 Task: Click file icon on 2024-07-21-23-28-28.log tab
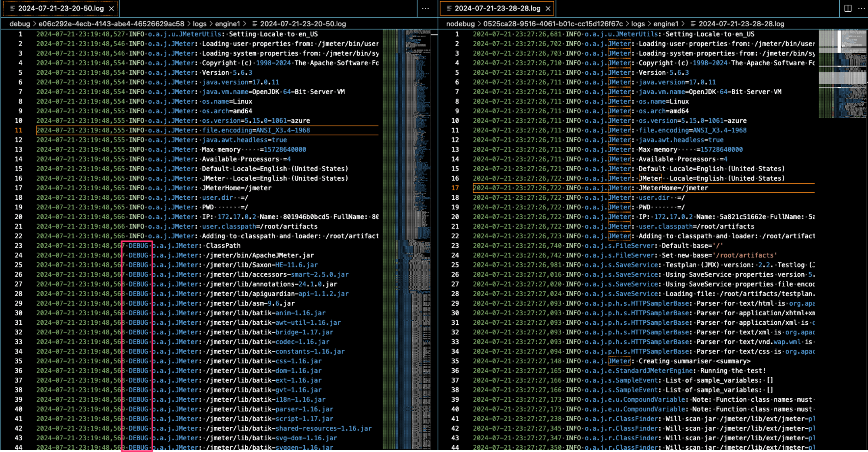point(449,8)
